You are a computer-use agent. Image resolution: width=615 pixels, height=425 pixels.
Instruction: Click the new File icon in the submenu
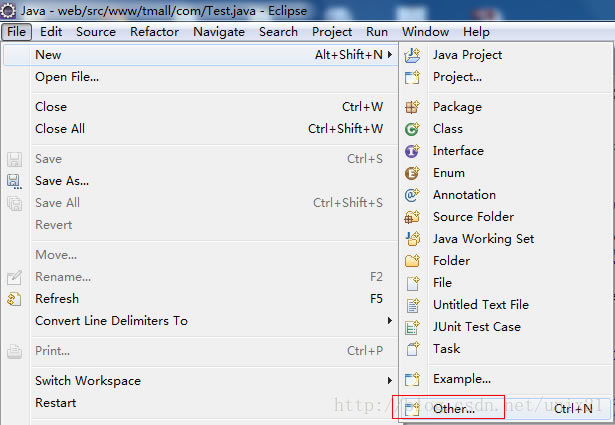point(412,283)
